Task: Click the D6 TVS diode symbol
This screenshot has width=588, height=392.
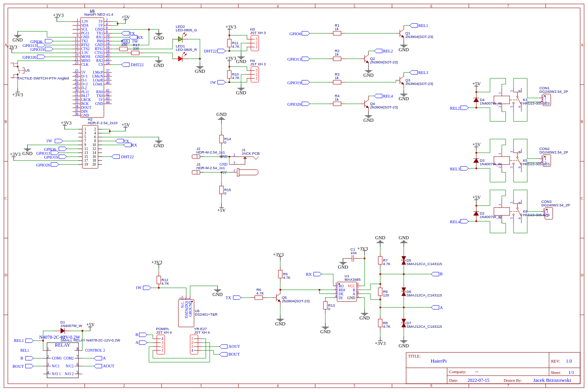Action: point(404,292)
